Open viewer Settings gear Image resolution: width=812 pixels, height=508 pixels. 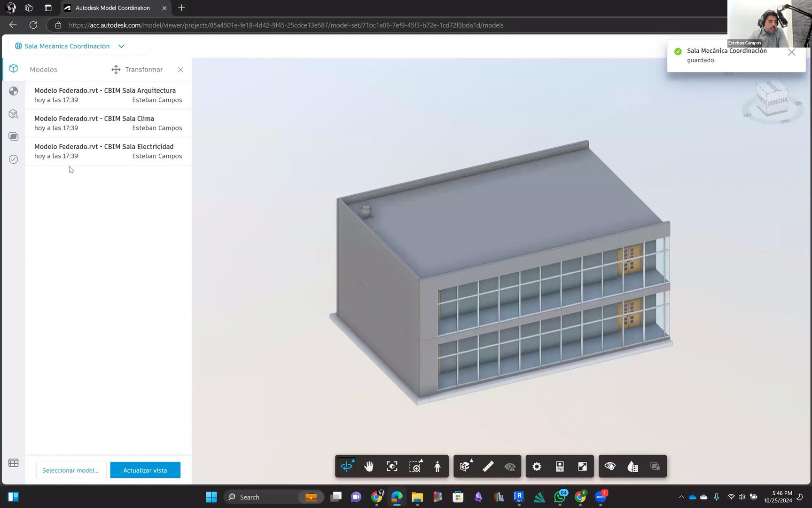coord(537,467)
